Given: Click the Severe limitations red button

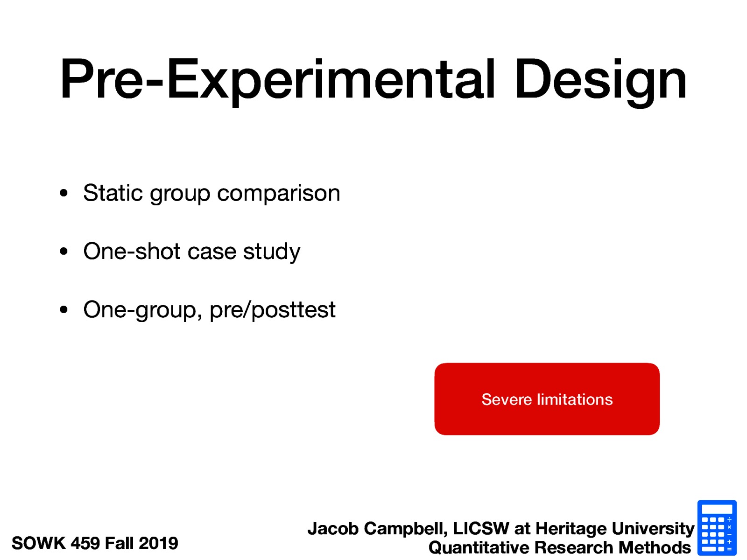Looking at the screenshot, I should tap(547, 399).
